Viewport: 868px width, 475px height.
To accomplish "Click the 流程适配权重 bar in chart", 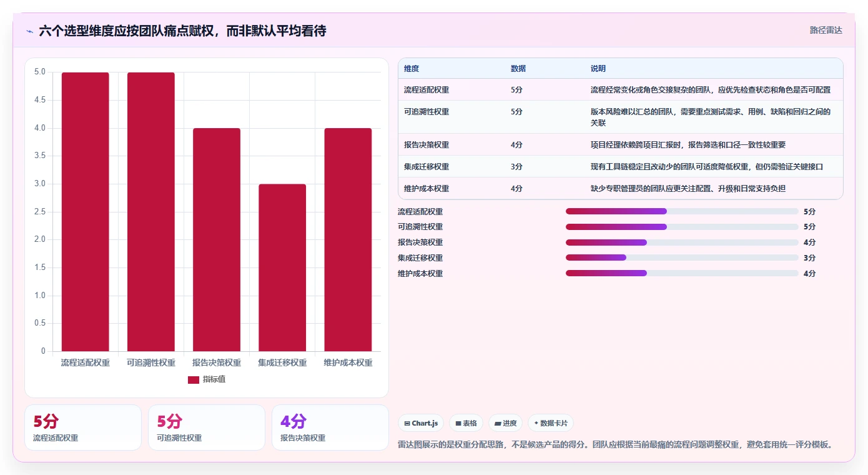I will pyautogui.click(x=86, y=212).
